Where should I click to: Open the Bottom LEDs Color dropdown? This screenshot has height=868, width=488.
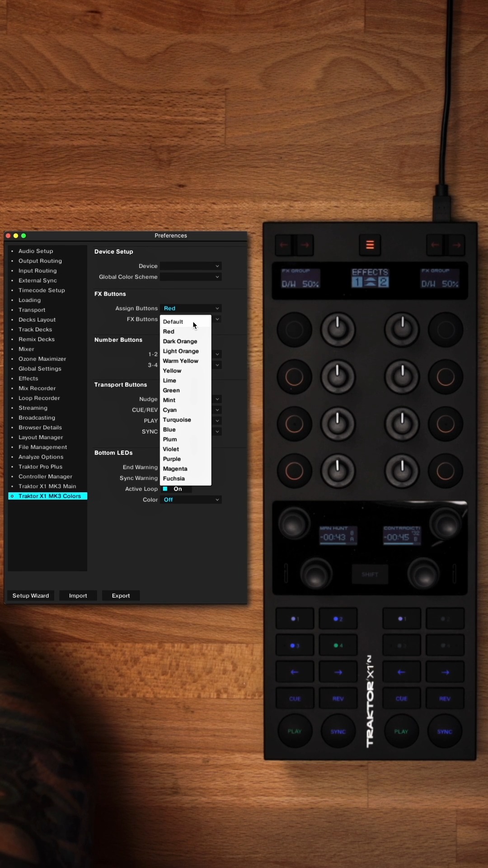pyautogui.click(x=191, y=500)
